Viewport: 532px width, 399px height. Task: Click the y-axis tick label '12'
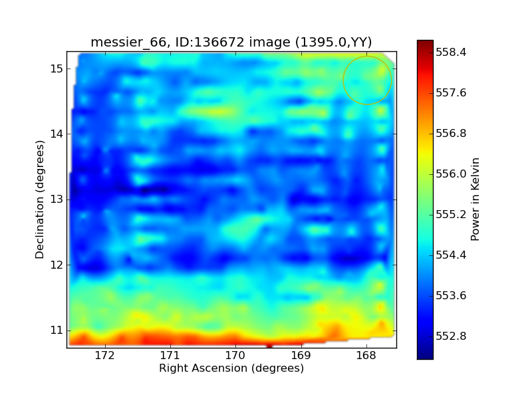57,265
